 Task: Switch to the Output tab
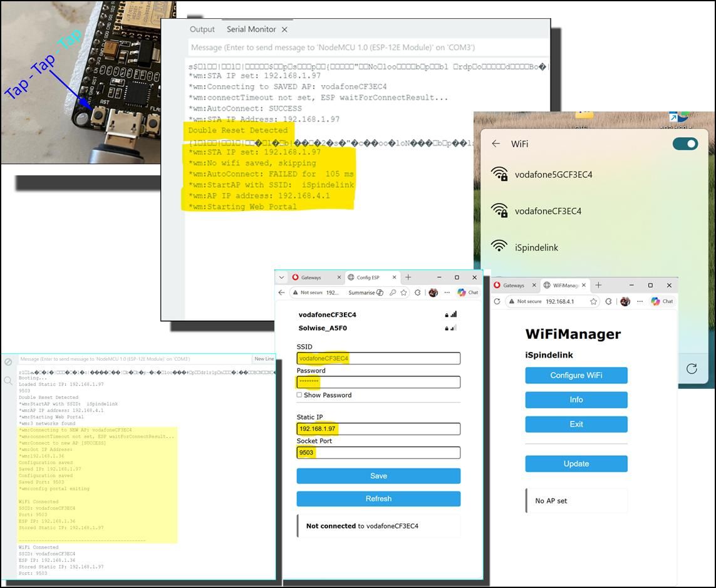(202, 29)
